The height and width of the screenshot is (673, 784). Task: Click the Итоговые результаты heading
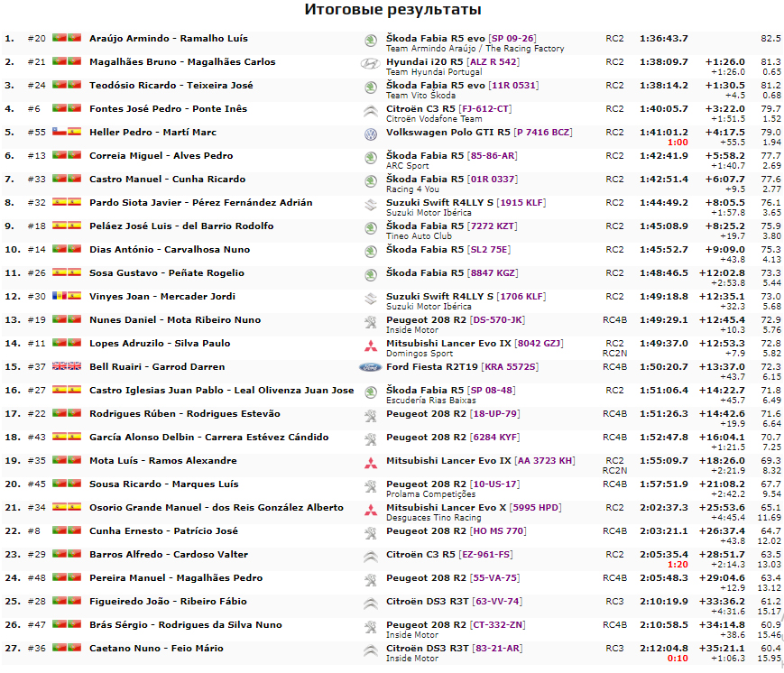(x=392, y=10)
